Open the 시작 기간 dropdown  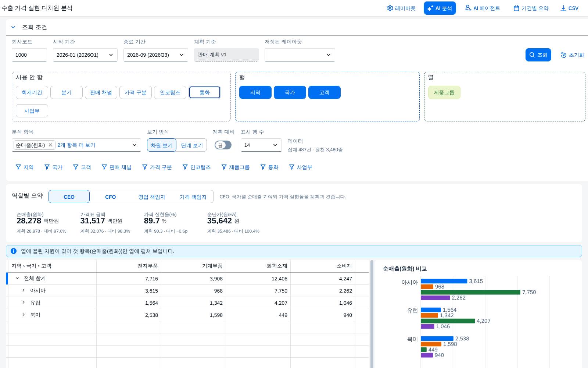pos(85,55)
